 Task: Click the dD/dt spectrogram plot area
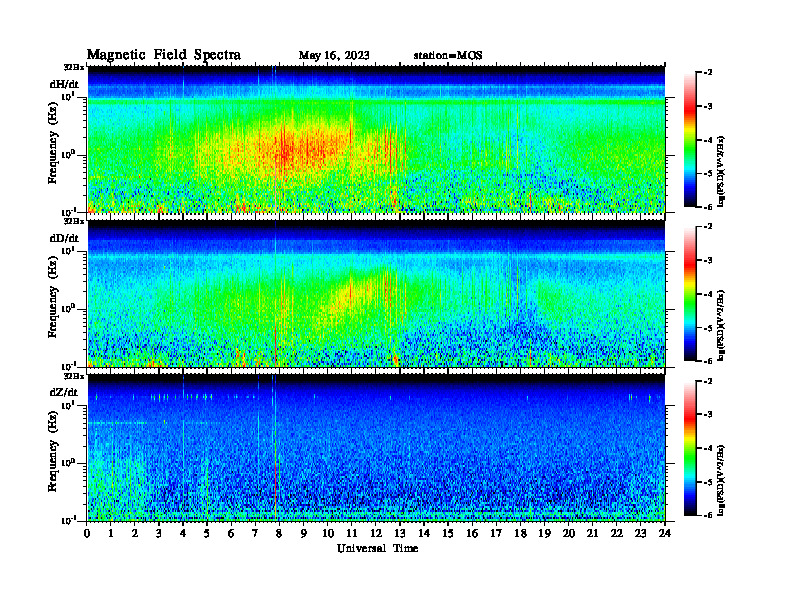click(x=376, y=293)
